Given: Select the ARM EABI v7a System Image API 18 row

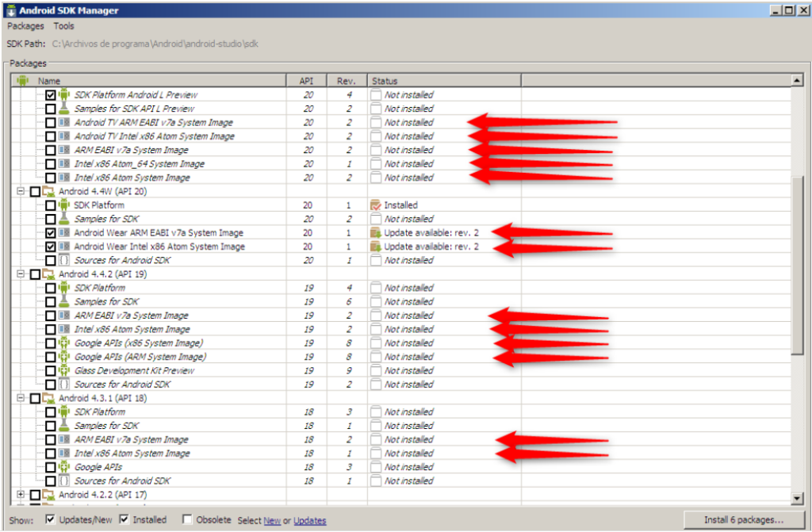Looking at the screenshot, I should click(x=401, y=439).
